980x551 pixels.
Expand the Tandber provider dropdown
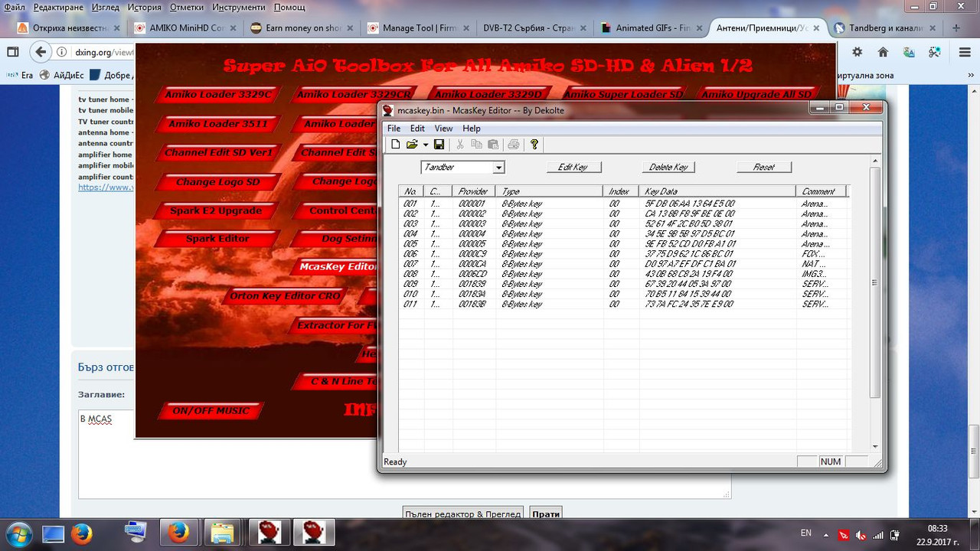click(498, 168)
